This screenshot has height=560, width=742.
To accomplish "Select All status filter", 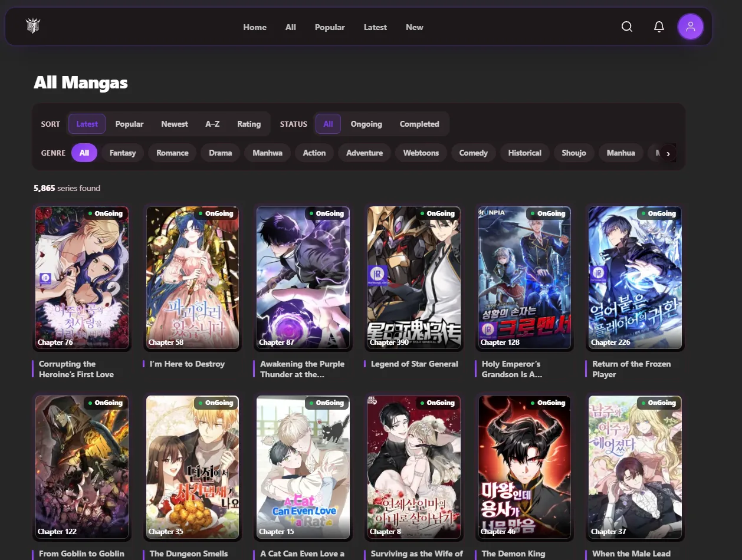I will tap(328, 124).
